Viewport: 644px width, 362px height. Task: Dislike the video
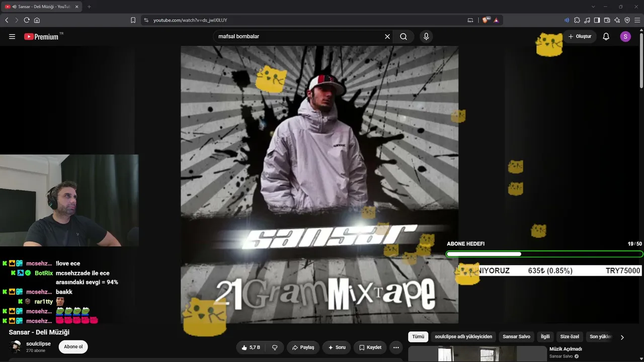click(275, 347)
